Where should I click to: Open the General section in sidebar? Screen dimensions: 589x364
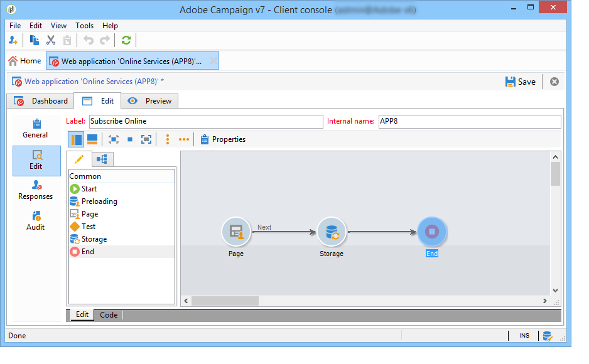tap(35, 129)
